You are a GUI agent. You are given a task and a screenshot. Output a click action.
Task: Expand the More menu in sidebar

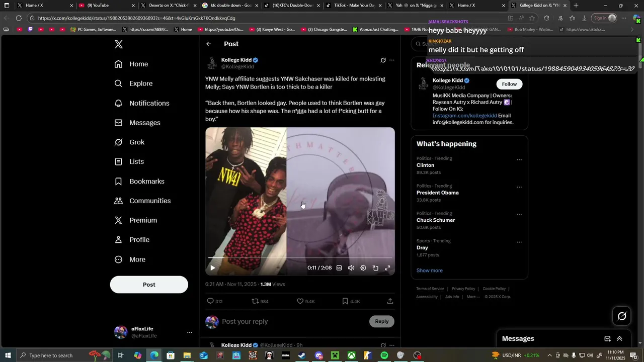[x=130, y=259]
